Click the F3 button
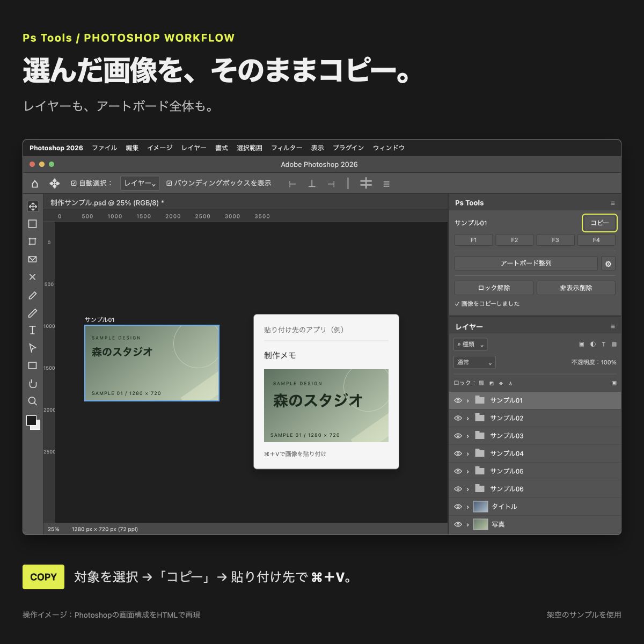644x644 pixels. click(x=555, y=240)
